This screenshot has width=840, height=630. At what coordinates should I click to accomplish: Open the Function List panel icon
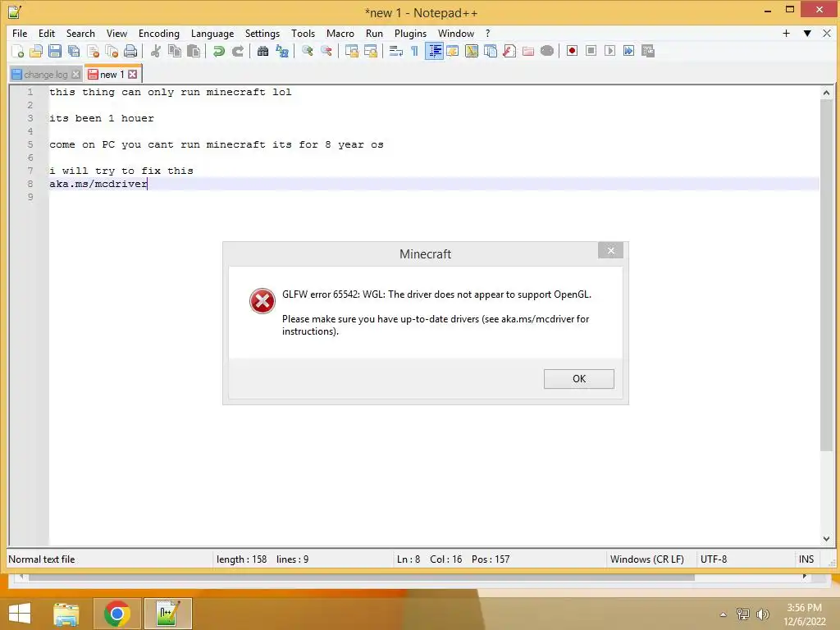point(509,51)
